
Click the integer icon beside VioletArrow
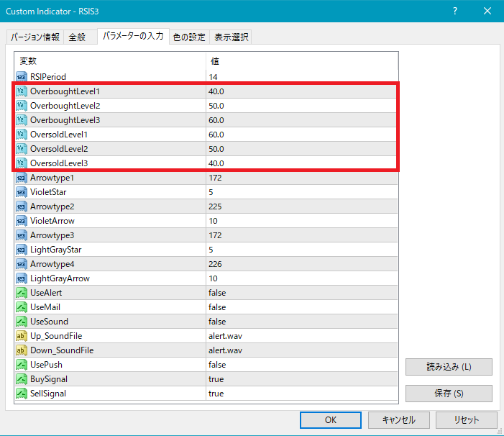pos(22,221)
